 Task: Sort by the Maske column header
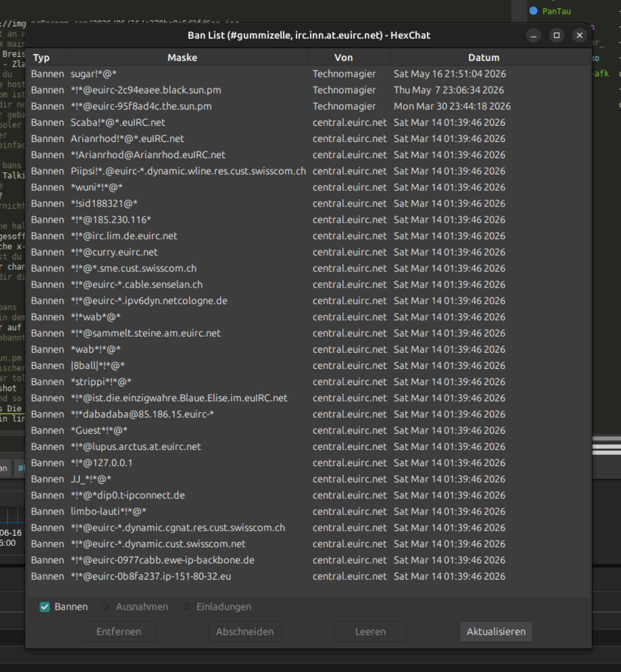coord(188,58)
